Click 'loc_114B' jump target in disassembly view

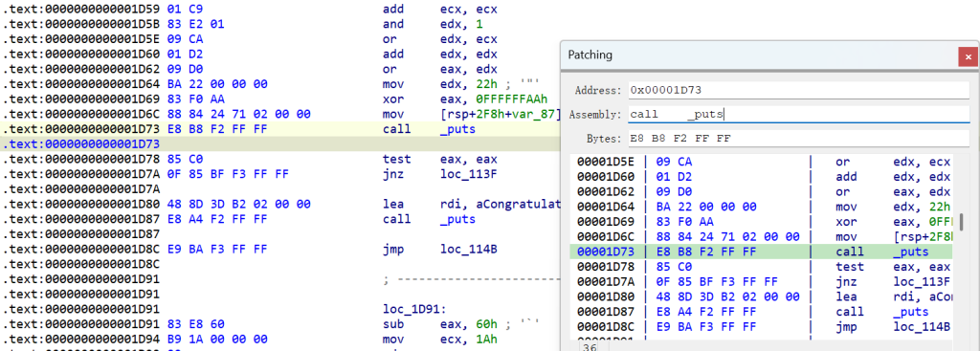(x=468, y=250)
